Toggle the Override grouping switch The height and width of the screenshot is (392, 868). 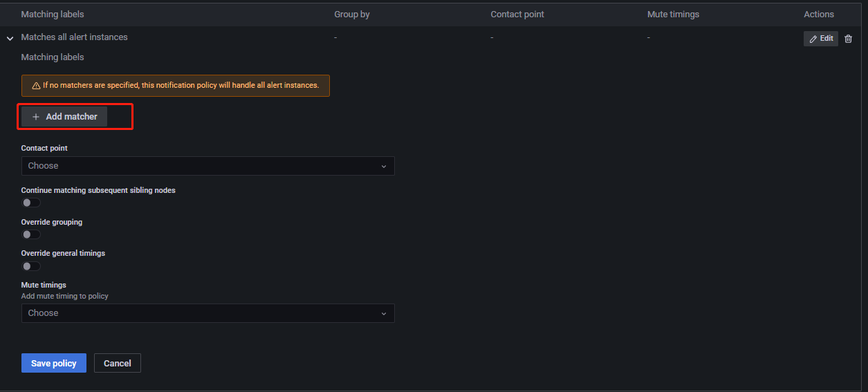pos(31,234)
